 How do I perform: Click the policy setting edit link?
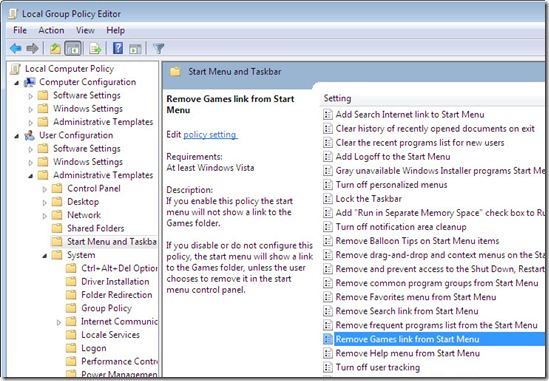(x=210, y=134)
